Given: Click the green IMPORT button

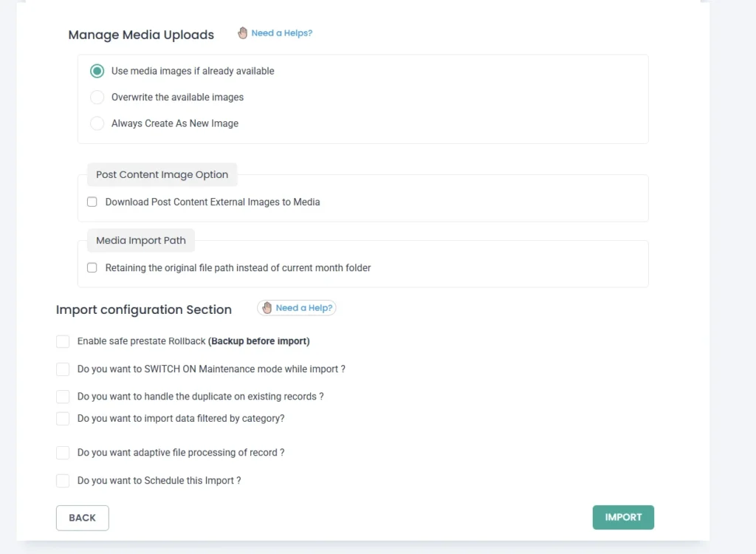Looking at the screenshot, I should coord(623,518).
